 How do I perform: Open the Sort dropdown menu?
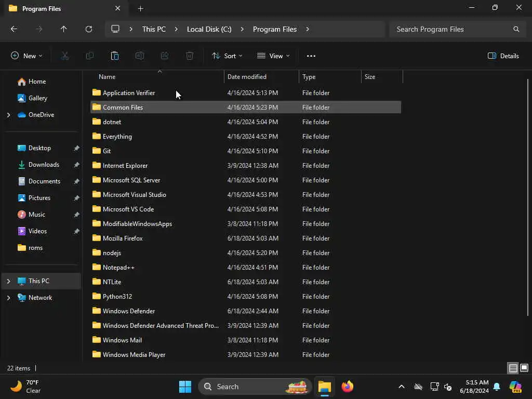coord(227,56)
